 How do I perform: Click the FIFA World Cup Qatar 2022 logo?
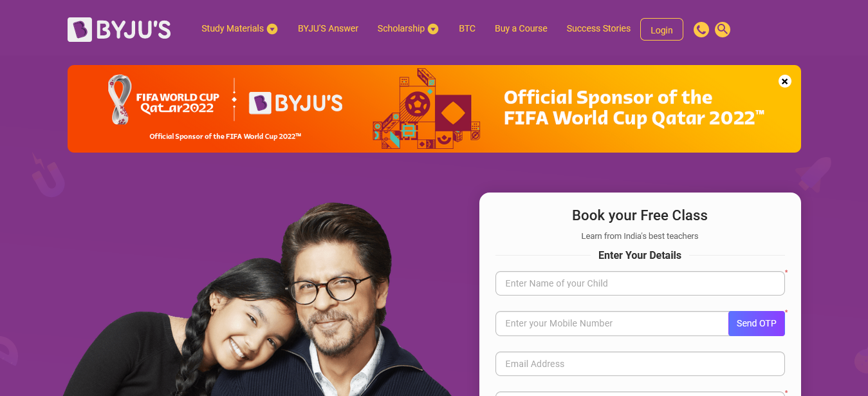[x=164, y=101]
